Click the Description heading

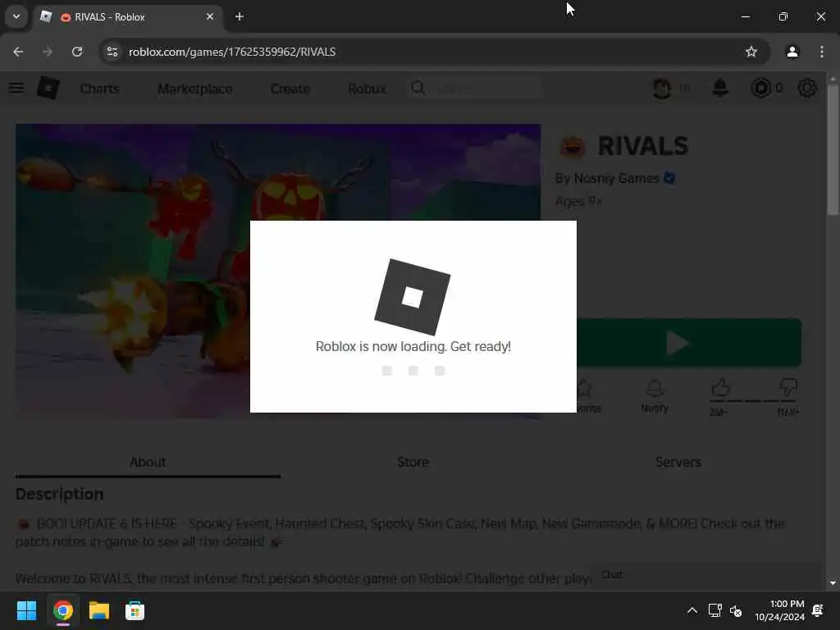(x=59, y=494)
